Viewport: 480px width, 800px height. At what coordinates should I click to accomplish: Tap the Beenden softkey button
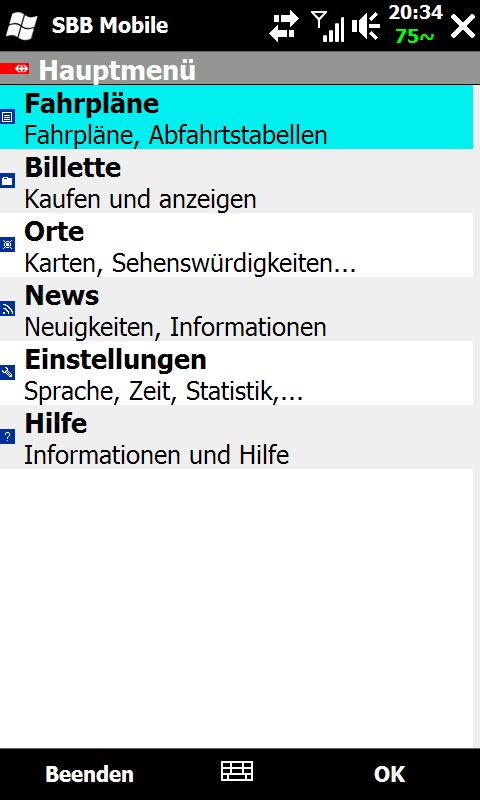(x=89, y=774)
